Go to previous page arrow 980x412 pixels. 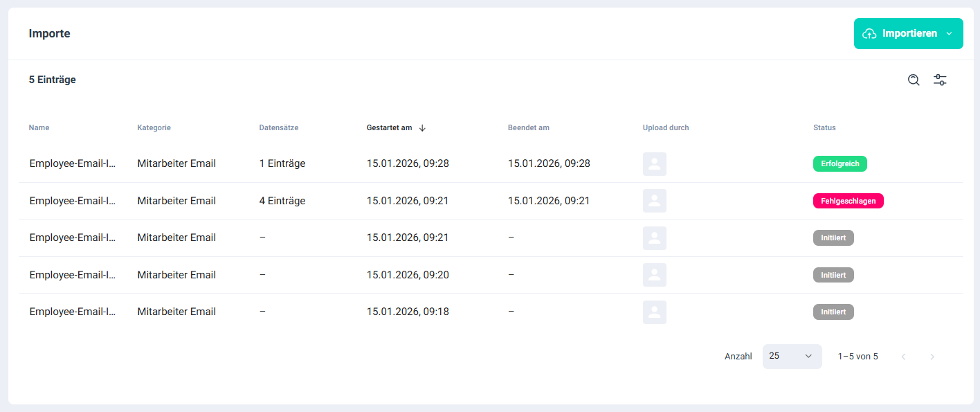tap(903, 357)
